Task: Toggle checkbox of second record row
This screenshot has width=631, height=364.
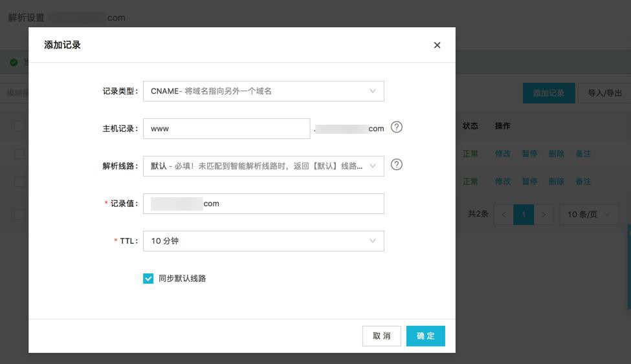Action: 19,182
